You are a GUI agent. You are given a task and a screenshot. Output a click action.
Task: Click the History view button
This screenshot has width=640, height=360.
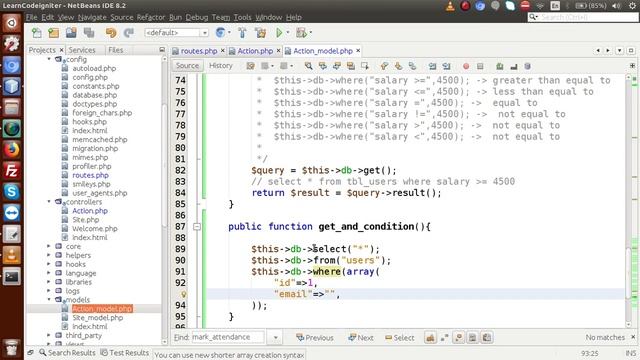(x=221, y=66)
